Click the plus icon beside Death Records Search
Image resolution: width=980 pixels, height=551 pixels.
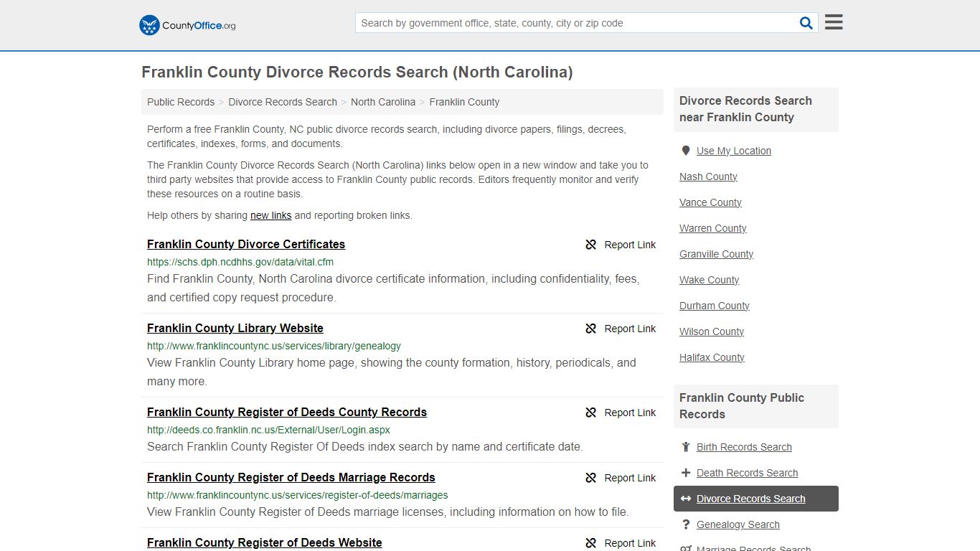tap(686, 473)
